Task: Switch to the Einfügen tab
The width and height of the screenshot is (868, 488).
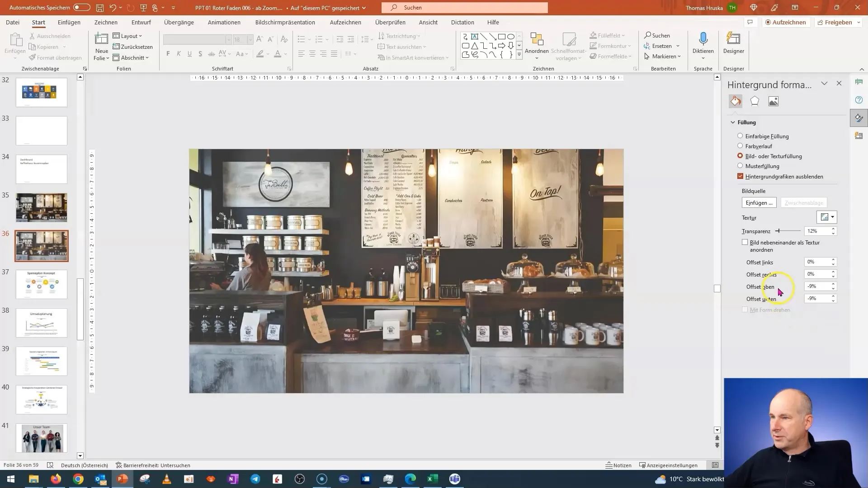Action: 69,22
